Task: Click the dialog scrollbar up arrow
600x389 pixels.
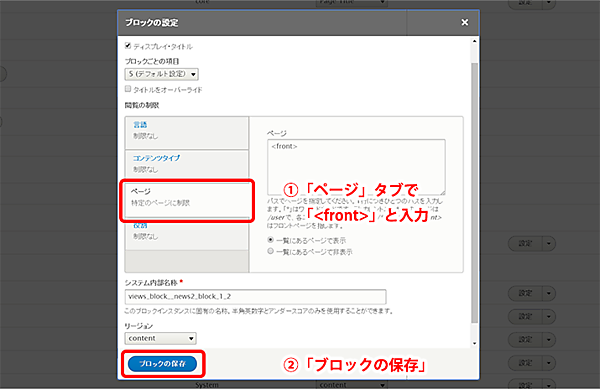Action: 474,41
